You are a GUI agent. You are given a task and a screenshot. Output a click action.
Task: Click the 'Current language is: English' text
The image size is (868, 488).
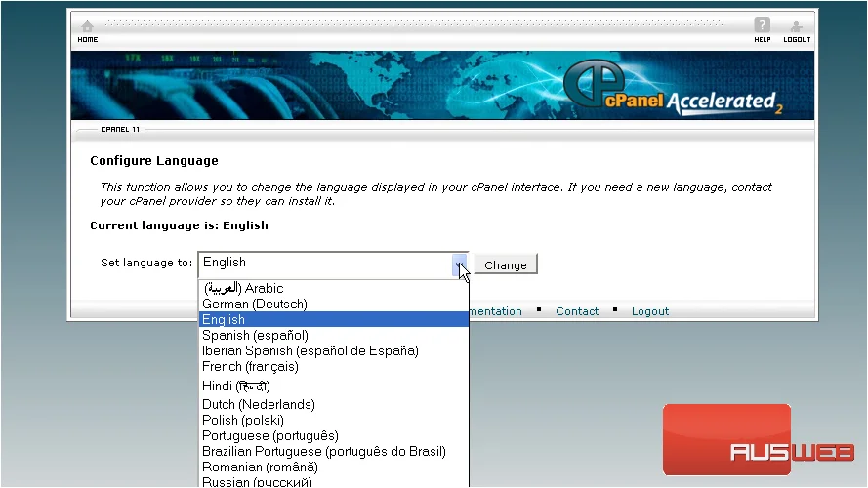179,225
